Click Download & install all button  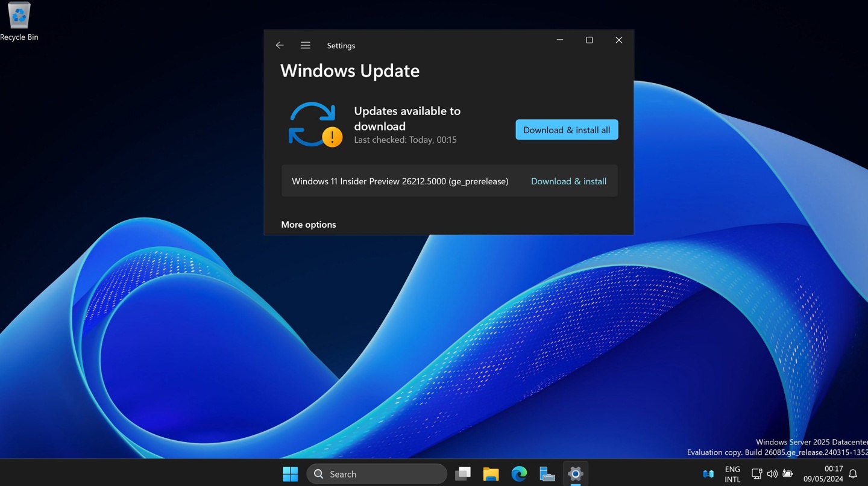click(566, 130)
